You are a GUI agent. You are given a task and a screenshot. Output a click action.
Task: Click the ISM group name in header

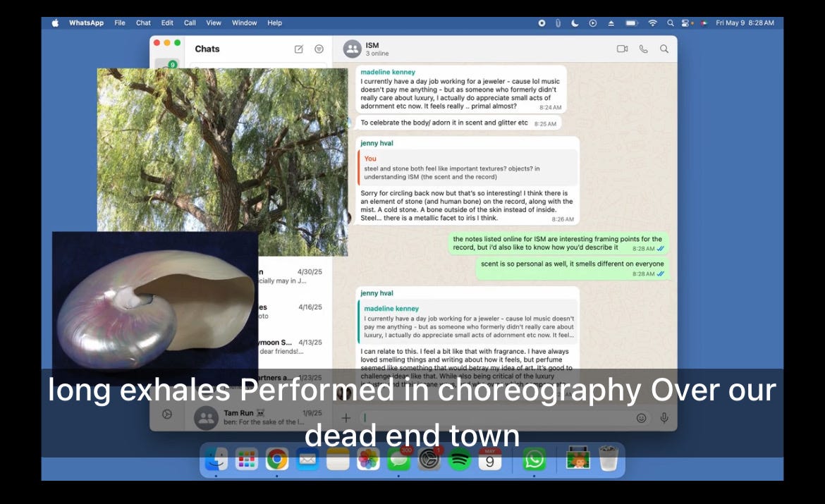click(372, 45)
